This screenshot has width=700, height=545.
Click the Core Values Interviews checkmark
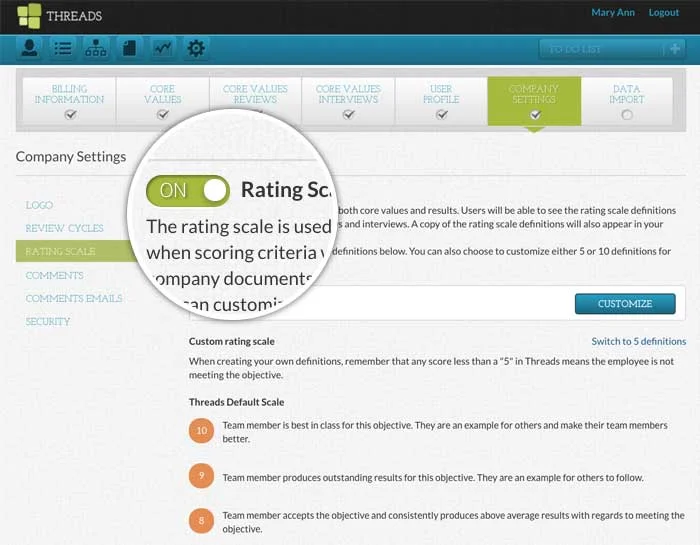349,115
